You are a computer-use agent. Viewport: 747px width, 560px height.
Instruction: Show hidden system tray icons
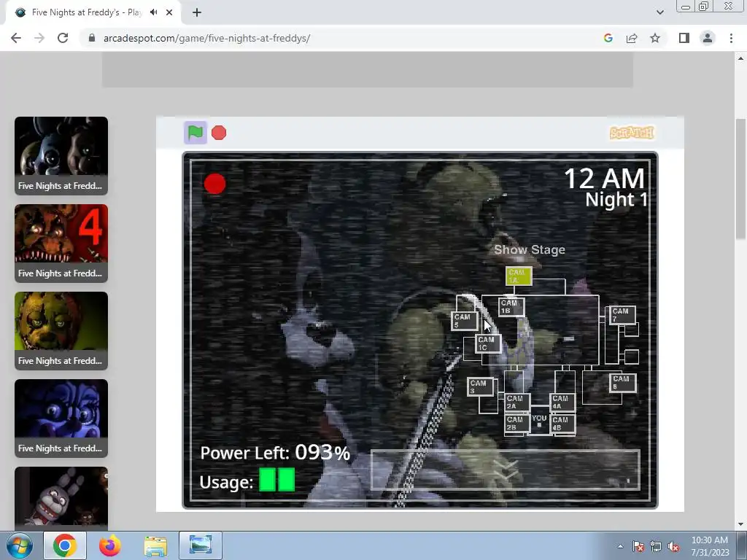pos(620,546)
